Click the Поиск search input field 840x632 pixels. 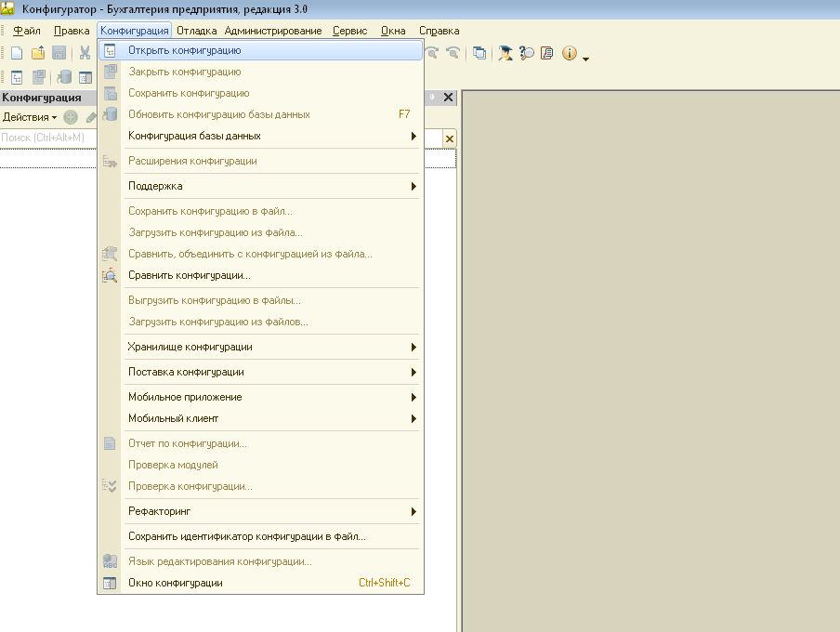[x=48, y=138]
